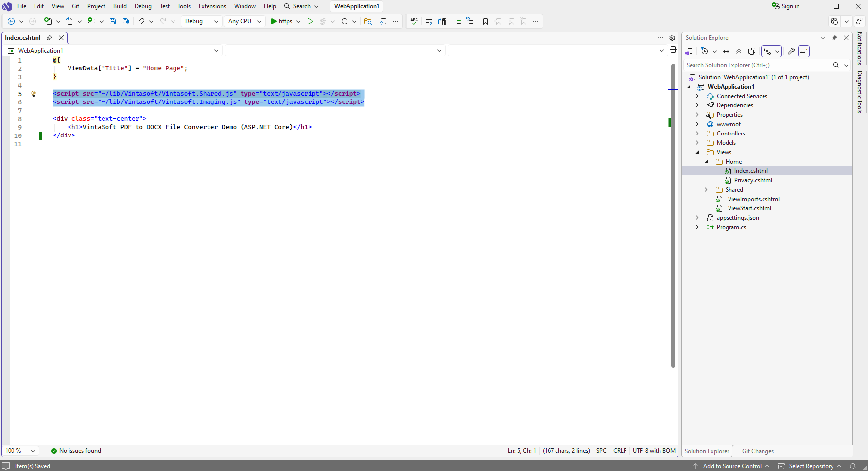The image size is (868, 471).
Task: Toggle a bookmark on the current line
Action: coord(486,21)
